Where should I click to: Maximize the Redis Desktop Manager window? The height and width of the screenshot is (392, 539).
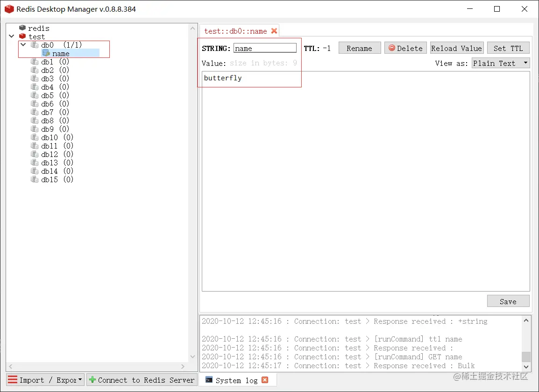(496, 9)
